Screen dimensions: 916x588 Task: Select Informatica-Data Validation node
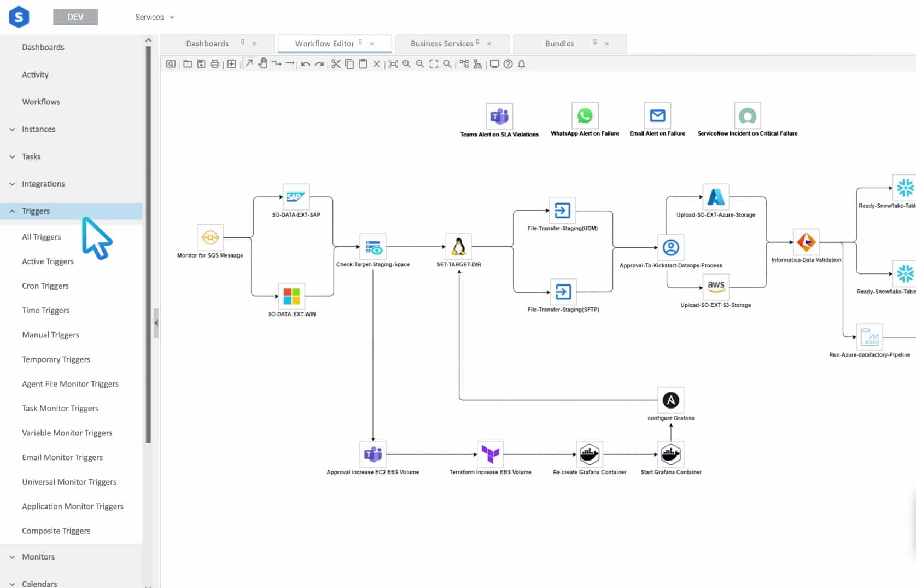coord(806,242)
